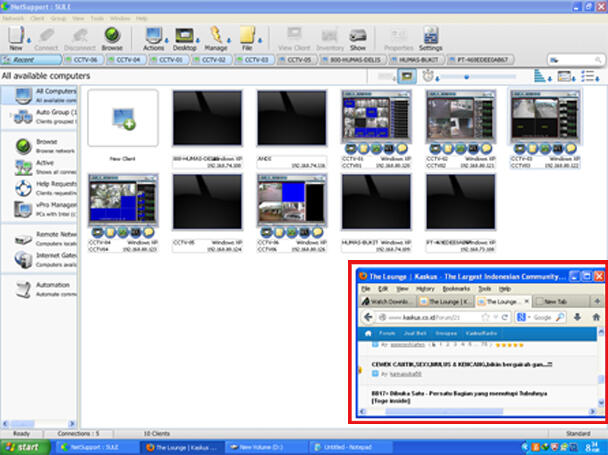
Task: Click chat bubble icon under CCTV-04 thumbnail
Action: pos(149,232)
